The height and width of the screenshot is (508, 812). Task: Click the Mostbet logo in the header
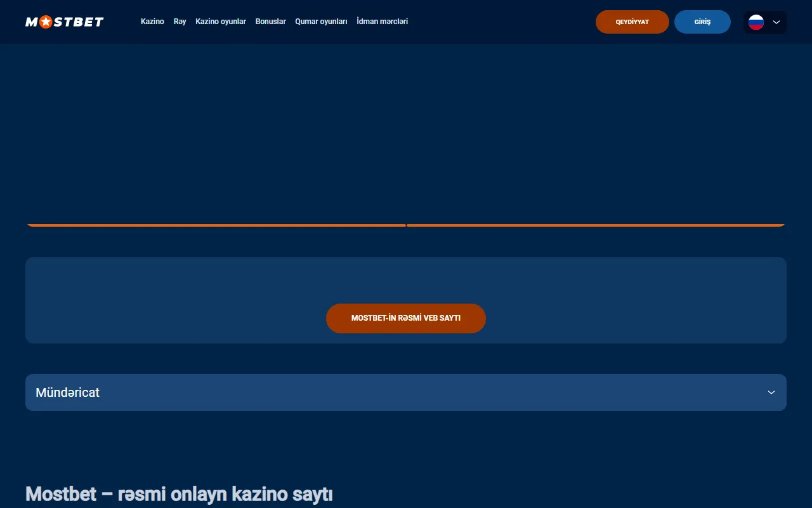pyautogui.click(x=64, y=22)
